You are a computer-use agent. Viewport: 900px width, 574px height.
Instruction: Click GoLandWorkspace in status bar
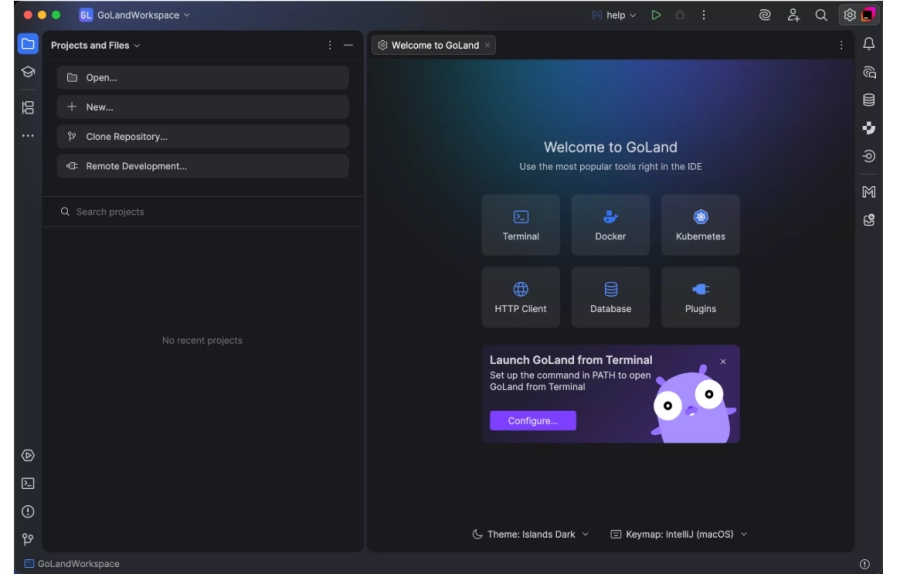[x=72, y=564]
